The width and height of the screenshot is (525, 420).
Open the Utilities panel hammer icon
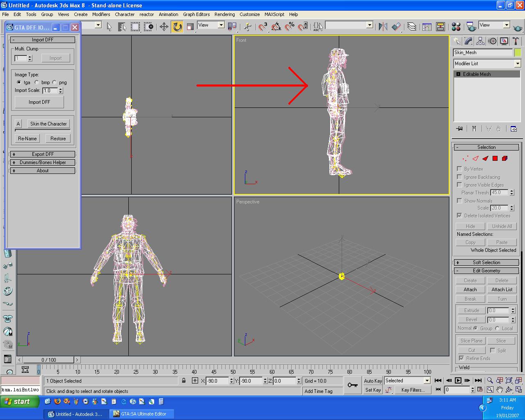coord(516,41)
